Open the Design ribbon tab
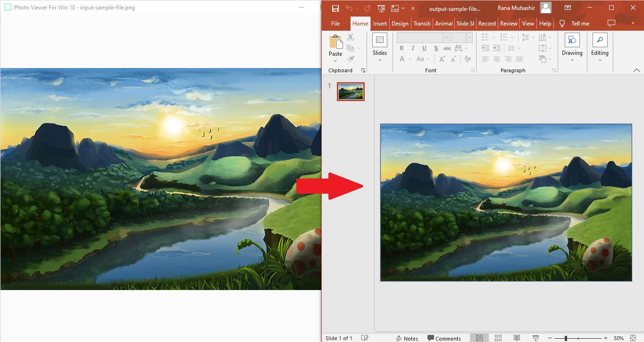Viewport: 644px width, 342px height. (x=400, y=23)
